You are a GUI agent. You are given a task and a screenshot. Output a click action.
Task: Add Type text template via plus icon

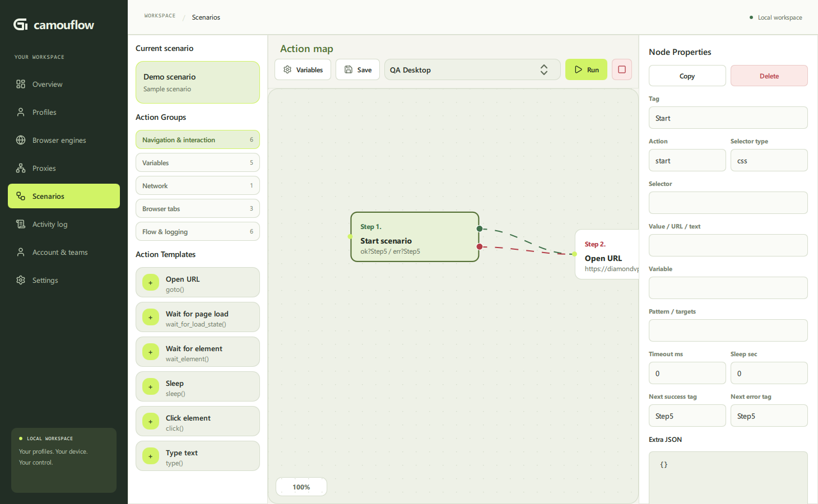(150, 456)
